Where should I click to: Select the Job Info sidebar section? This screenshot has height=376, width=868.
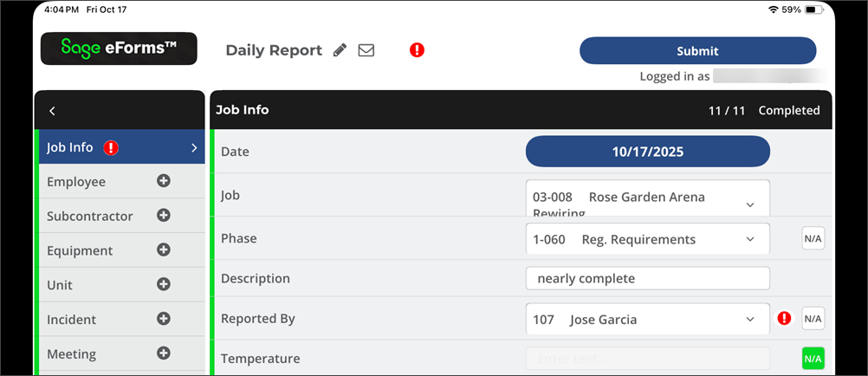point(121,147)
